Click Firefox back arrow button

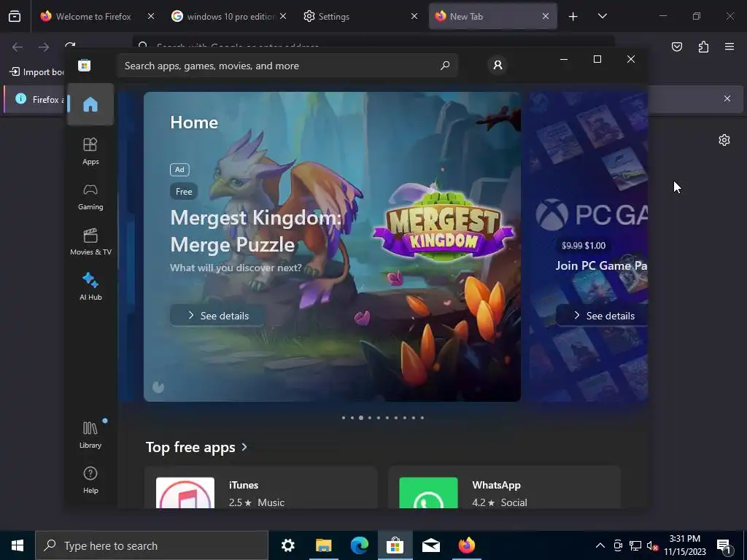click(18, 47)
